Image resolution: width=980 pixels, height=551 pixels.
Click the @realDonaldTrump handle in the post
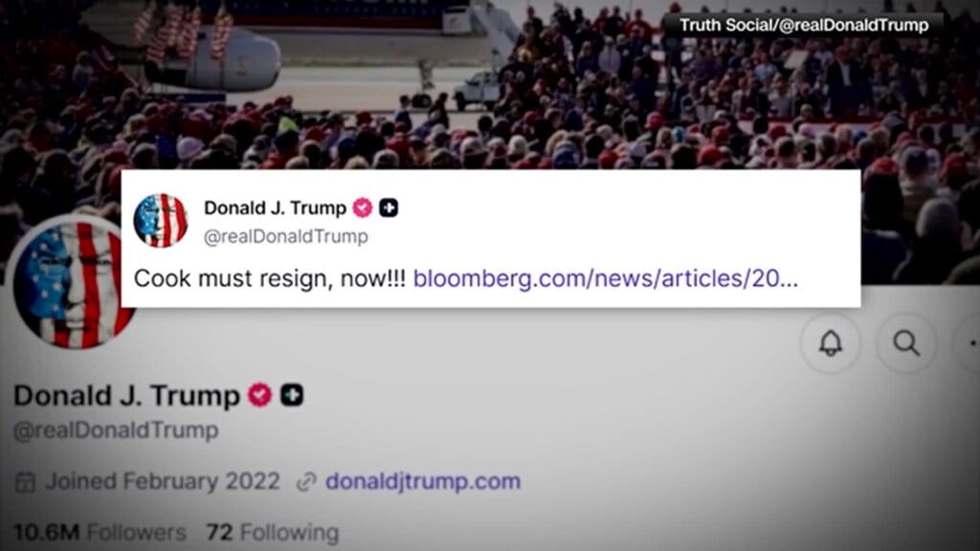285,237
